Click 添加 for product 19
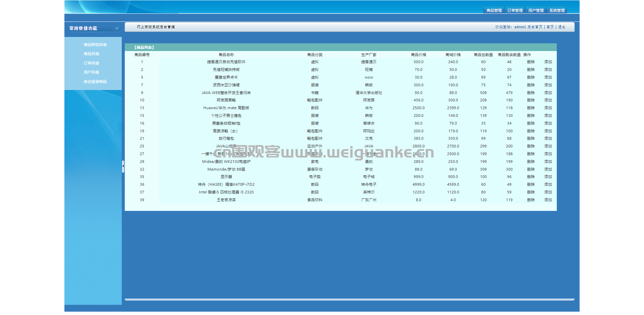Viewport: 644px width, 315px height. click(548, 131)
